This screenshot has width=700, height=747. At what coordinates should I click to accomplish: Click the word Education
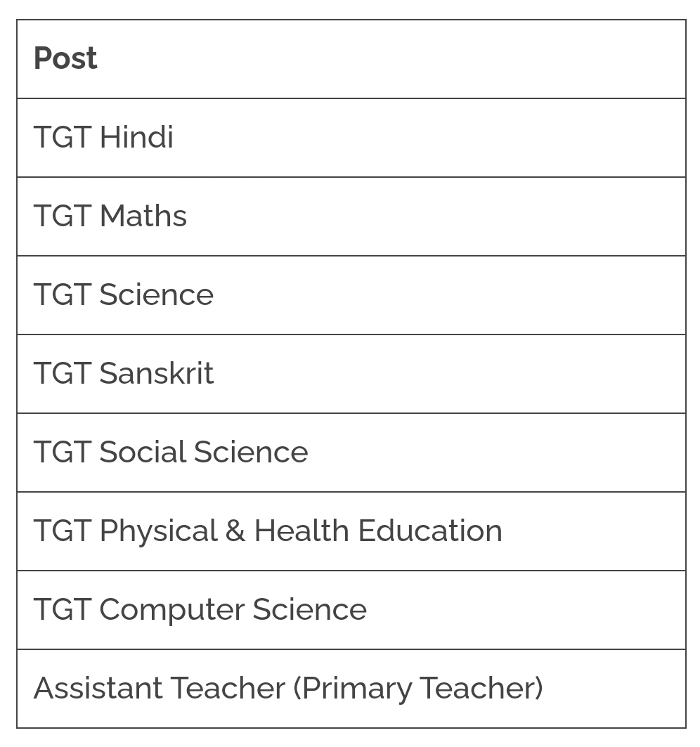430,531
